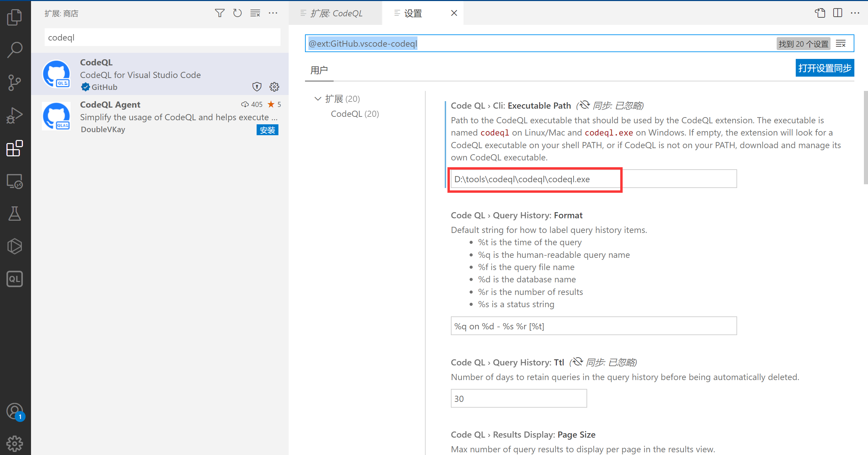Open the Source Control view

click(x=15, y=83)
